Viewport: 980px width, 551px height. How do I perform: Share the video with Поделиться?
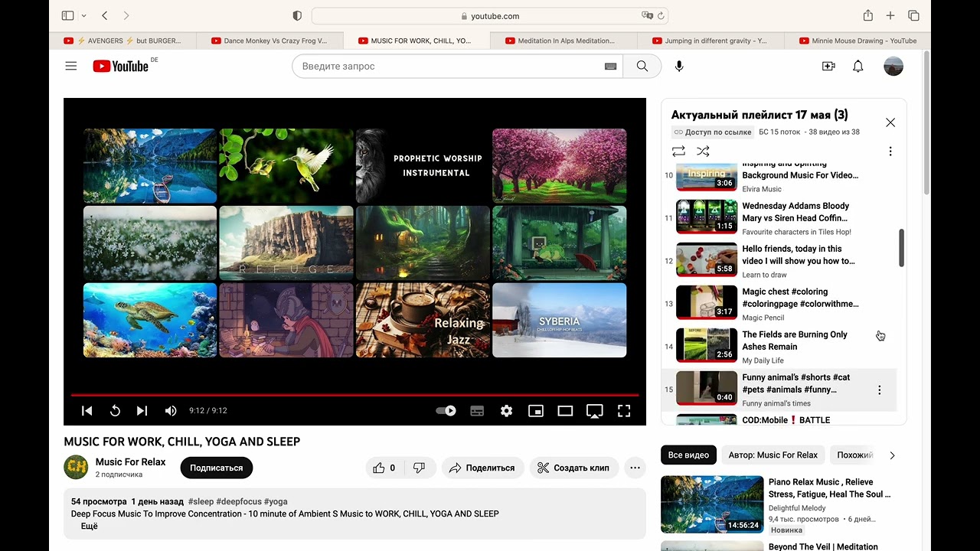click(x=482, y=468)
